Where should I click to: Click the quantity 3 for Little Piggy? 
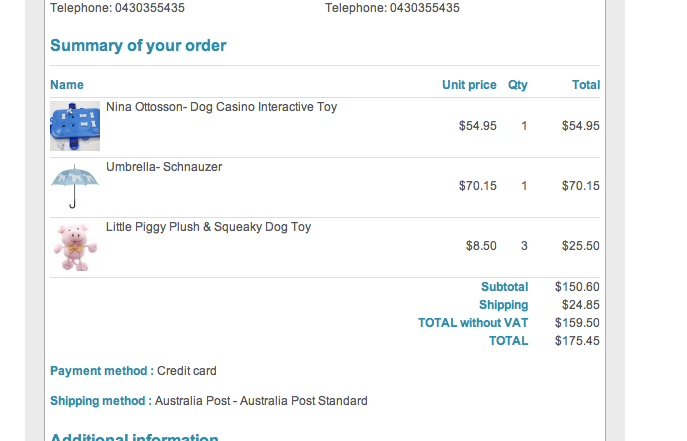click(x=524, y=246)
